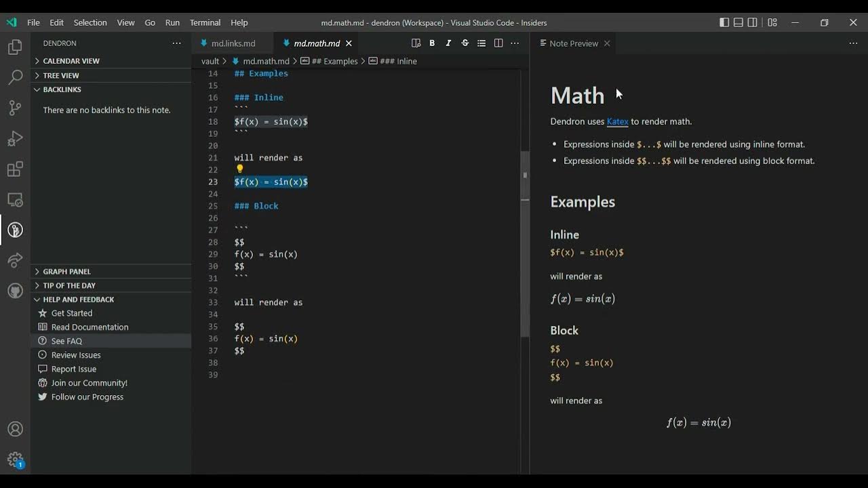Open the Help menu
The image size is (868, 488).
[x=239, y=22]
